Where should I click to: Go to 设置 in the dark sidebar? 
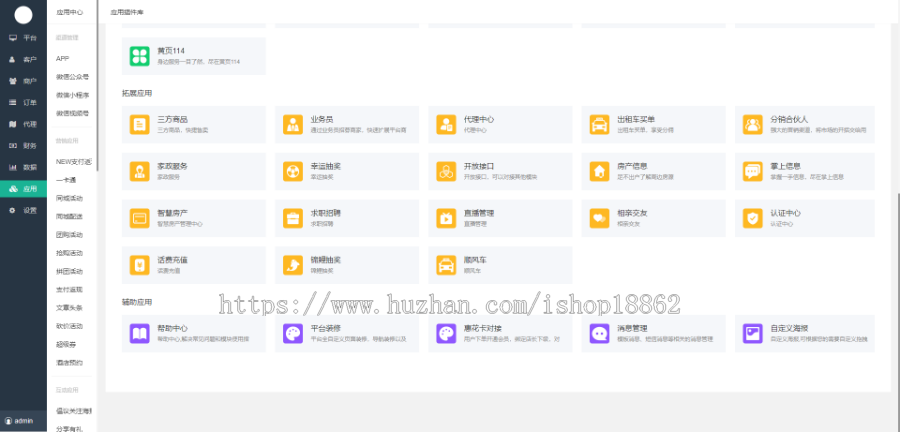[x=24, y=211]
